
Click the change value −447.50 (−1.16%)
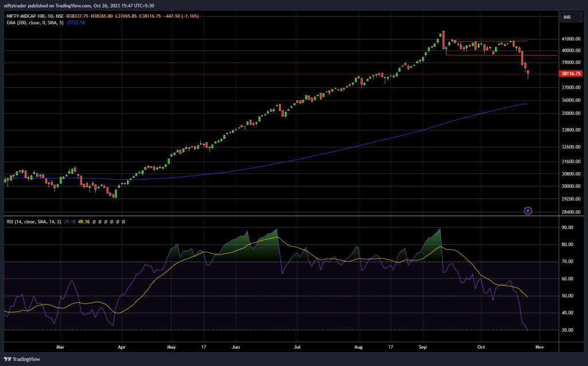click(x=181, y=16)
